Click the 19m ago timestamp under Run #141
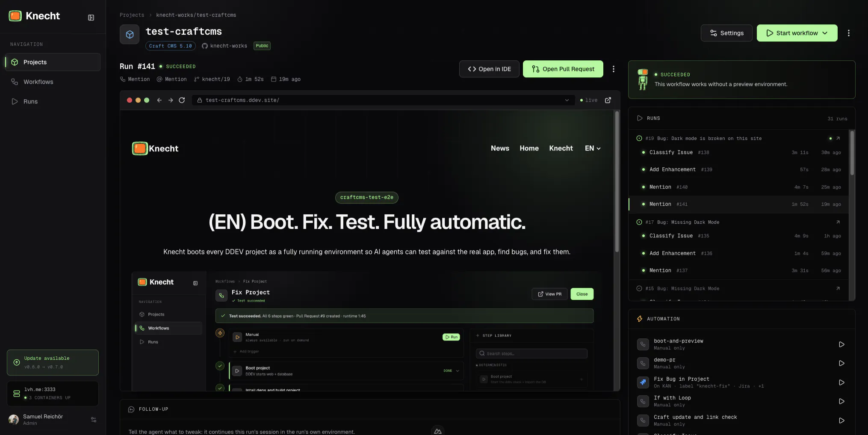The width and height of the screenshot is (868, 435). 286,79
